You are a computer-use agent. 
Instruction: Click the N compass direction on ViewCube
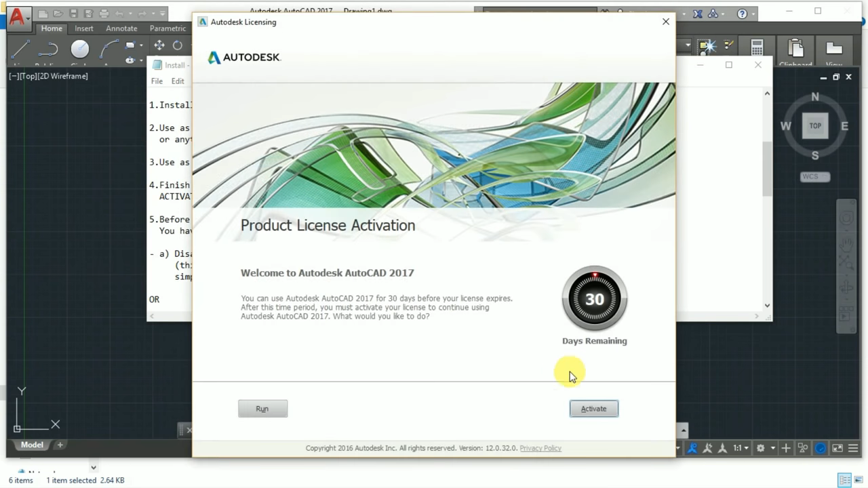pos(815,97)
